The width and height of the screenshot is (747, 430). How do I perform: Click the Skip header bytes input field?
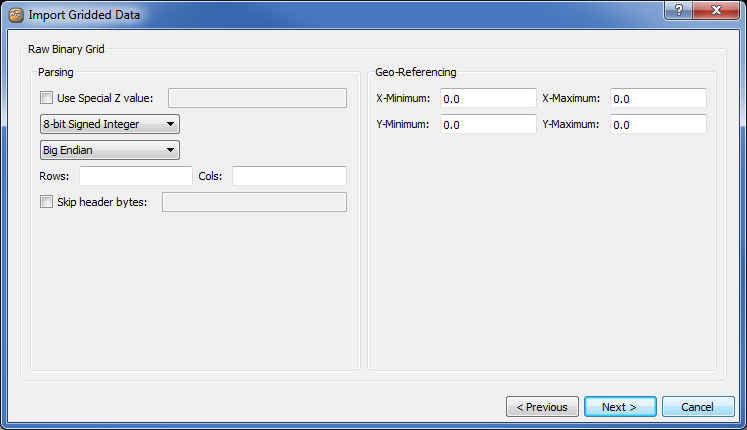click(x=254, y=202)
